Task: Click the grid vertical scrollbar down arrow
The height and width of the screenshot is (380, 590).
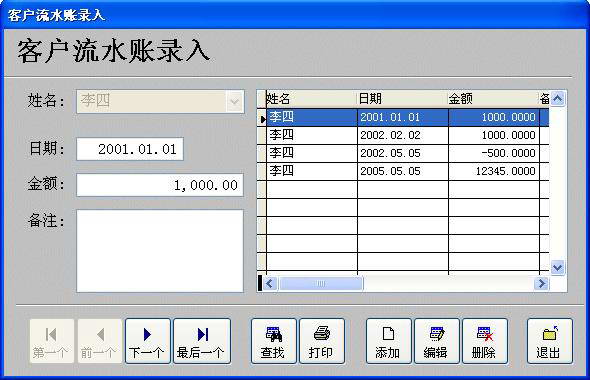Action: point(557,268)
